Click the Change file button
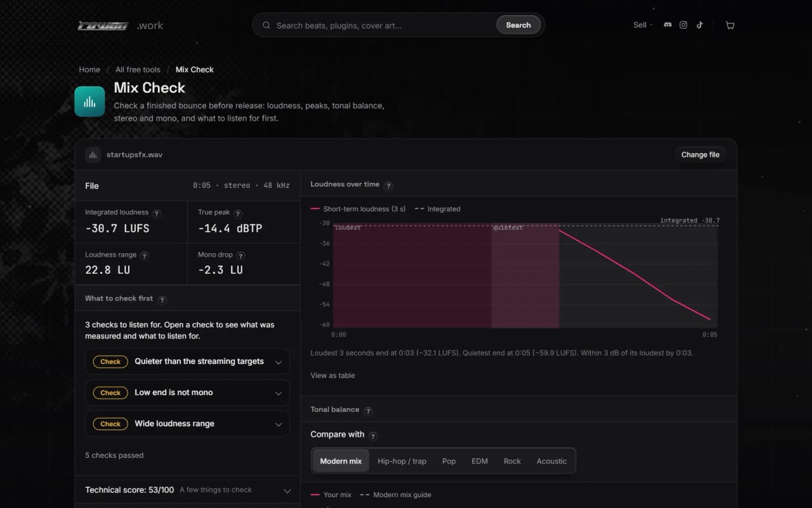The width and height of the screenshot is (812, 508). [700, 154]
